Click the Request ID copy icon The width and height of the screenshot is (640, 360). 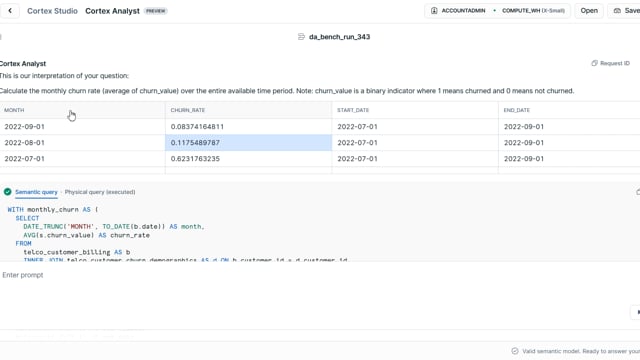pos(594,63)
